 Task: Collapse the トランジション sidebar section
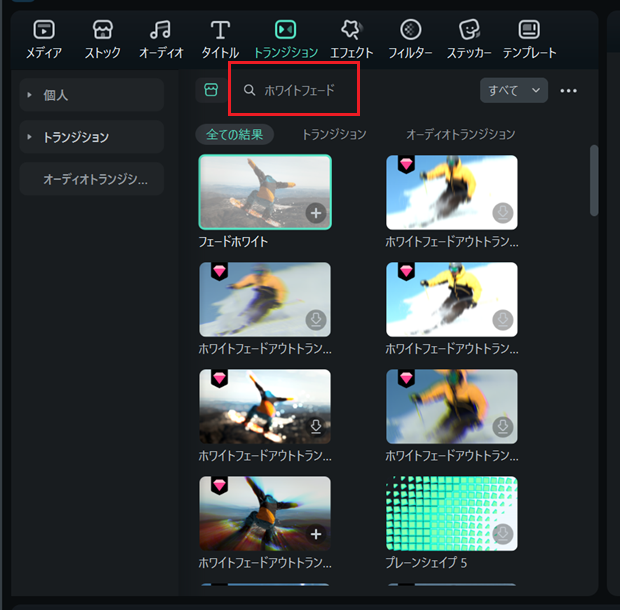[30, 137]
